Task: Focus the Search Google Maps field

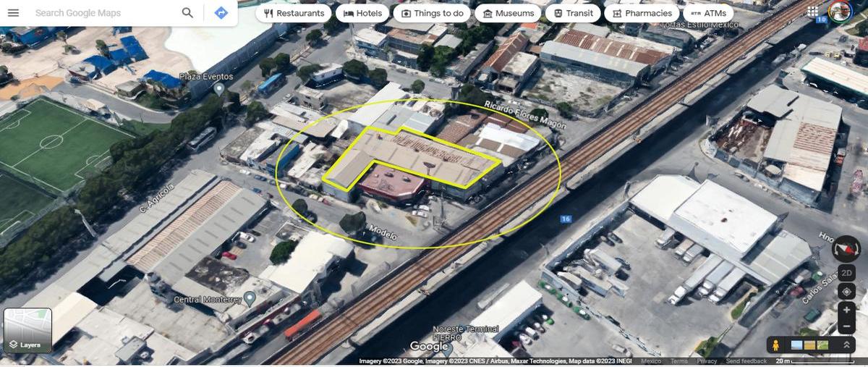Action: (x=101, y=13)
